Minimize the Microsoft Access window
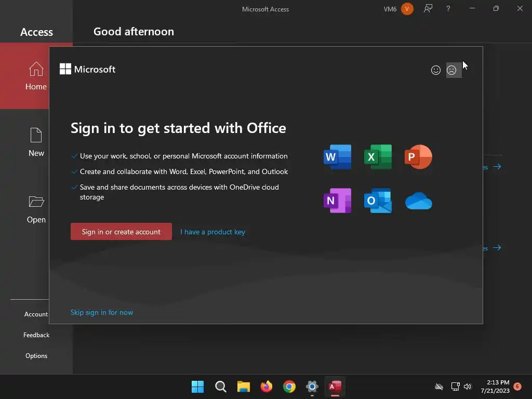The width and height of the screenshot is (532, 399). (x=472, y=8)
